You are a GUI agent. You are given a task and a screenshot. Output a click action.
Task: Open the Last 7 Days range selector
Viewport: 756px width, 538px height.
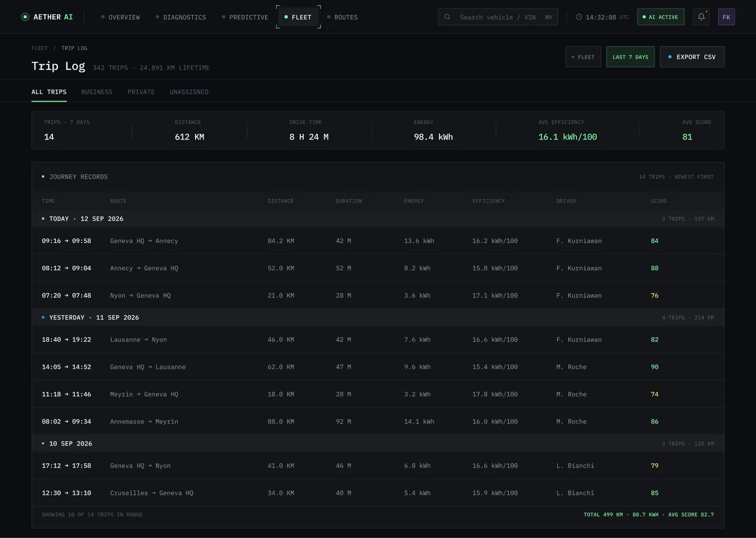[630, 57]
